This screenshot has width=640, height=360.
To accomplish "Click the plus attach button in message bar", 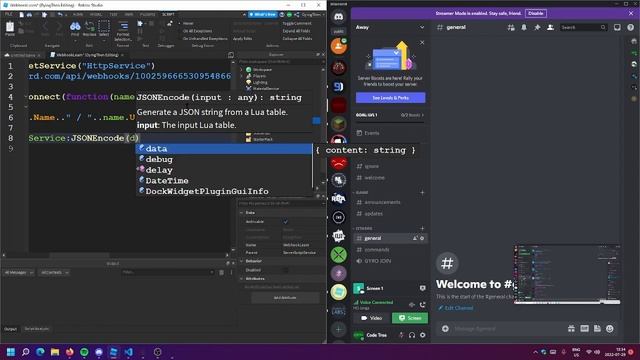I will pyautogui.click(x=445, y=329).
